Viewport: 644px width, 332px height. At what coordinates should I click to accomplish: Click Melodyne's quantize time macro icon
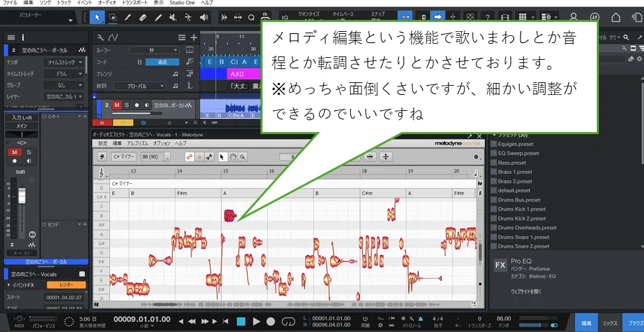click(x=370, y=156)
